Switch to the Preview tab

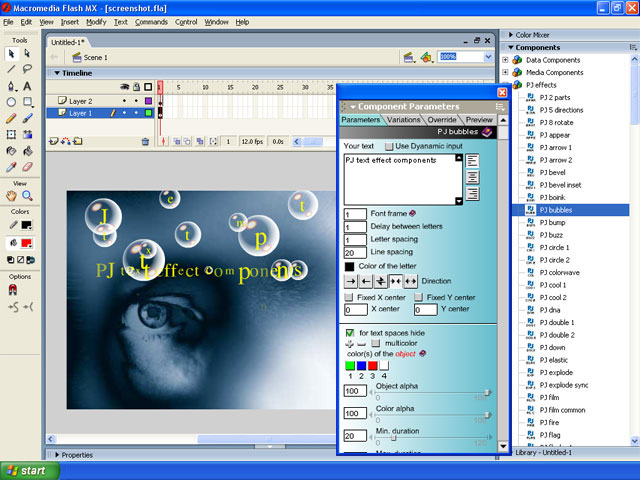point(479,120)
